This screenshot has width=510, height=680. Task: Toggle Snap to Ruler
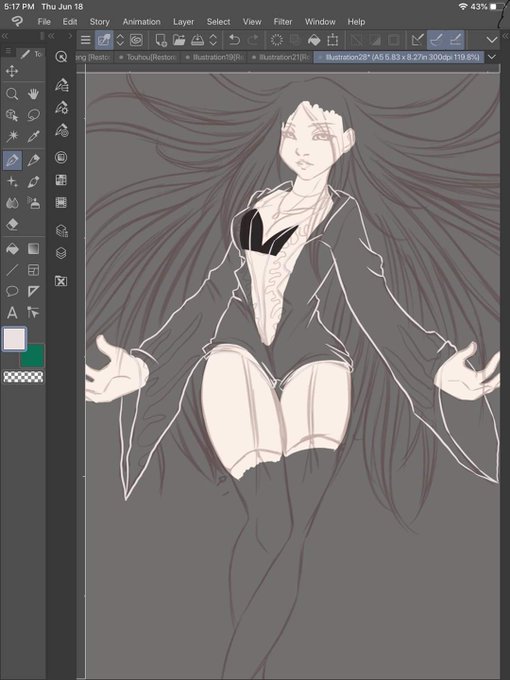pyautogui.click(x=418, y=40)
